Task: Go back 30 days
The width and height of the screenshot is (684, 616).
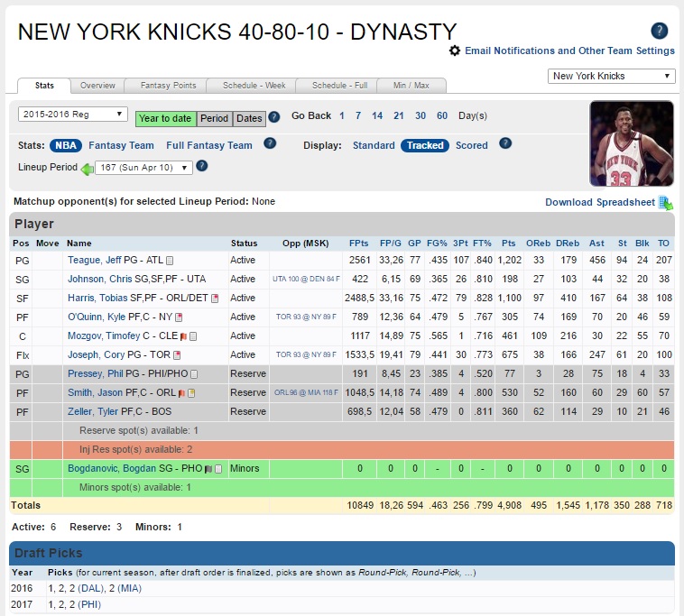Action: 421,115
